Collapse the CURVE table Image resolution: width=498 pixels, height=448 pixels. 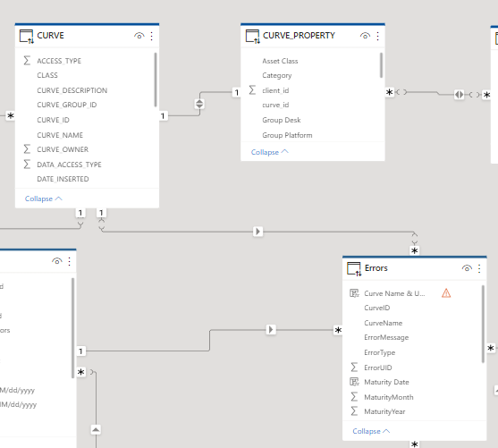pos(44,199)
